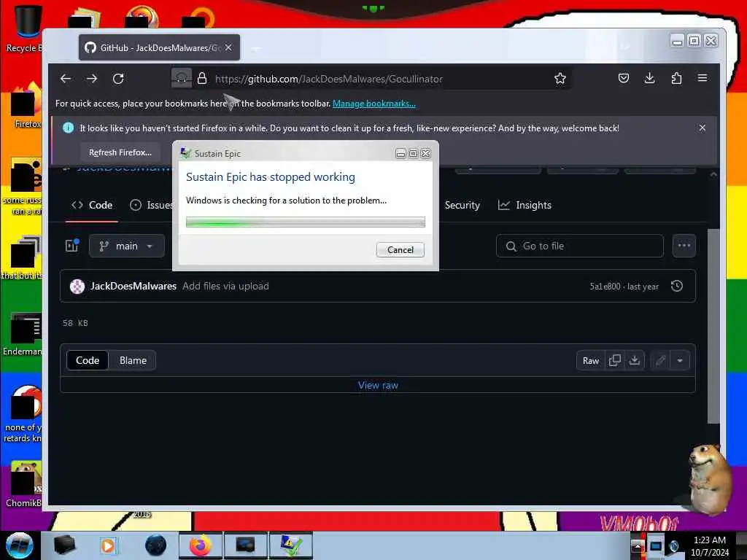The width and height of the screenshot is (747, 560).
Task: Dismiss the Firefox refresh notification bar
Action: 703,128
